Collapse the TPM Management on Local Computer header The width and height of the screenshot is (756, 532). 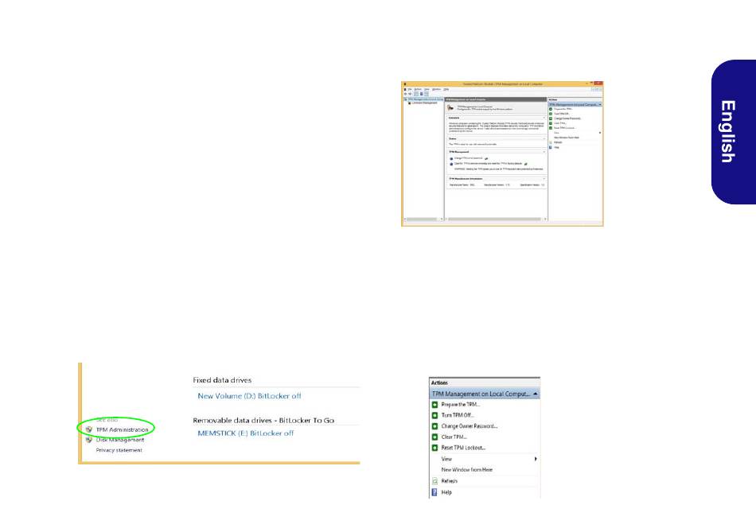[536, 394]
